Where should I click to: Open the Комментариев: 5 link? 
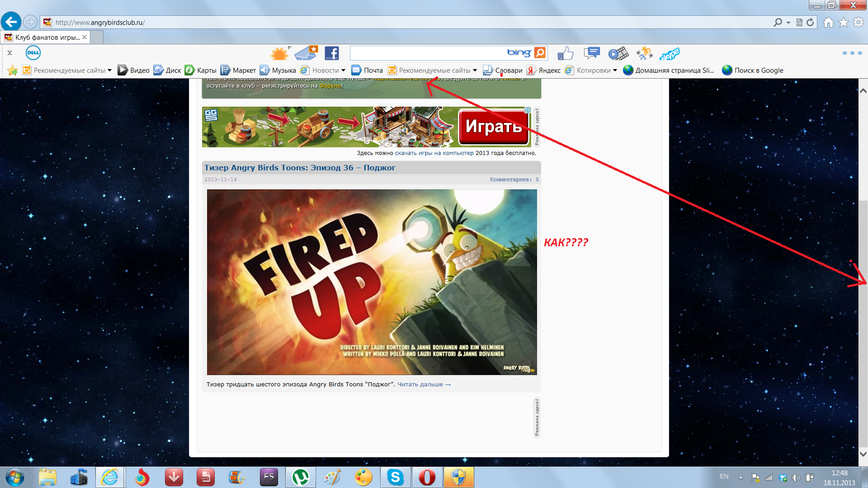point(514,179)
